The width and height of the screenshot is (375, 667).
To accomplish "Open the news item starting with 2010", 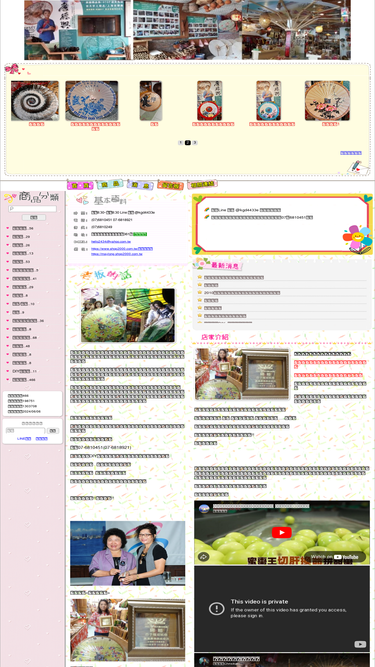I will pos(242,293).
